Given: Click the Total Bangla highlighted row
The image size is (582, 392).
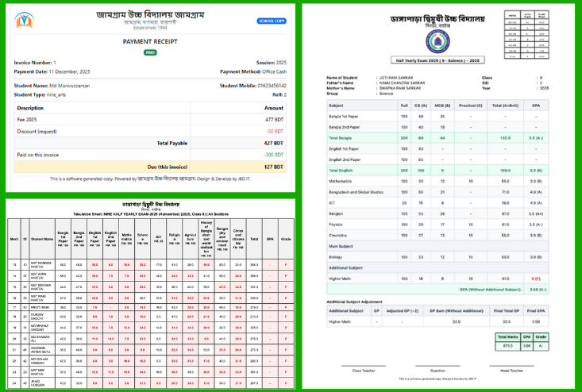Looking at the screenshot, I should (x=439, y=136).
